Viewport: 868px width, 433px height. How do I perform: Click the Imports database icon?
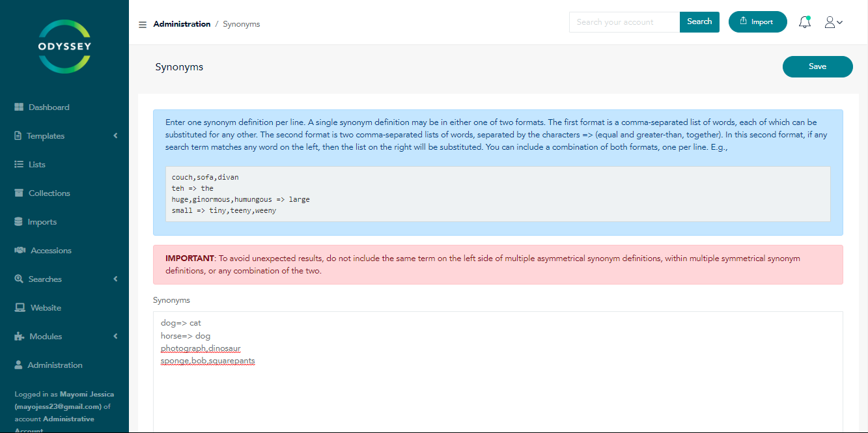(18, 222)
